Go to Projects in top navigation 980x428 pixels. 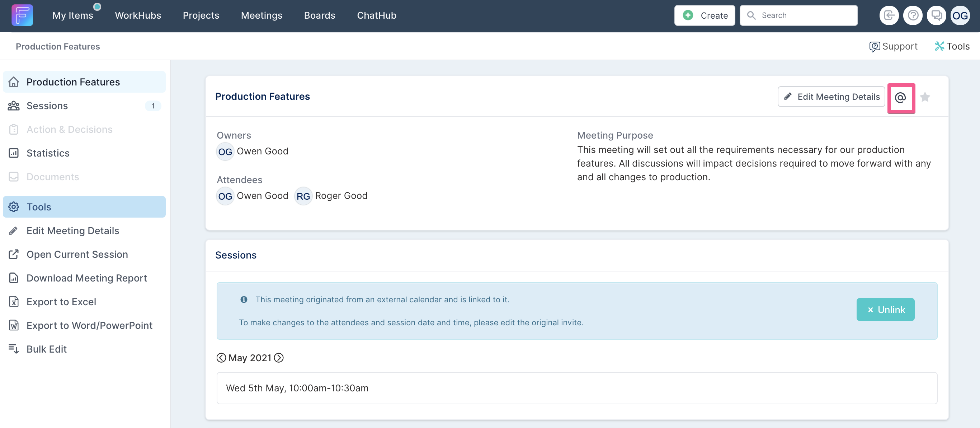tap(201, 15)
